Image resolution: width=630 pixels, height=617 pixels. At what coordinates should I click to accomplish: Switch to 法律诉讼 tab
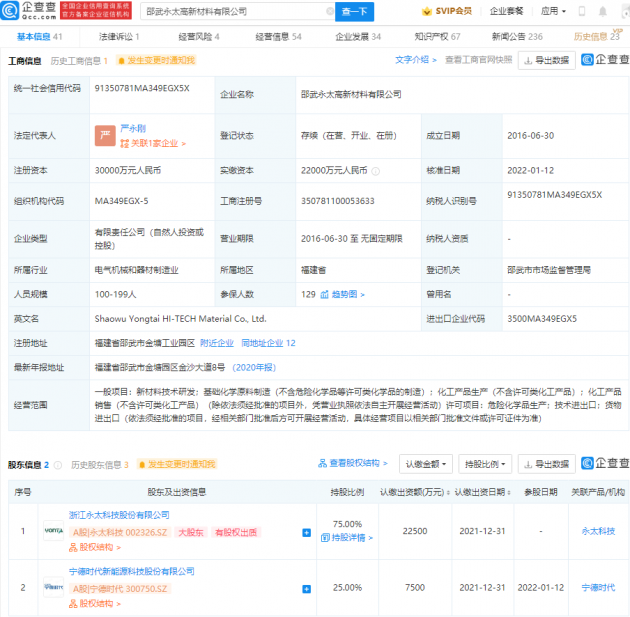119,37
